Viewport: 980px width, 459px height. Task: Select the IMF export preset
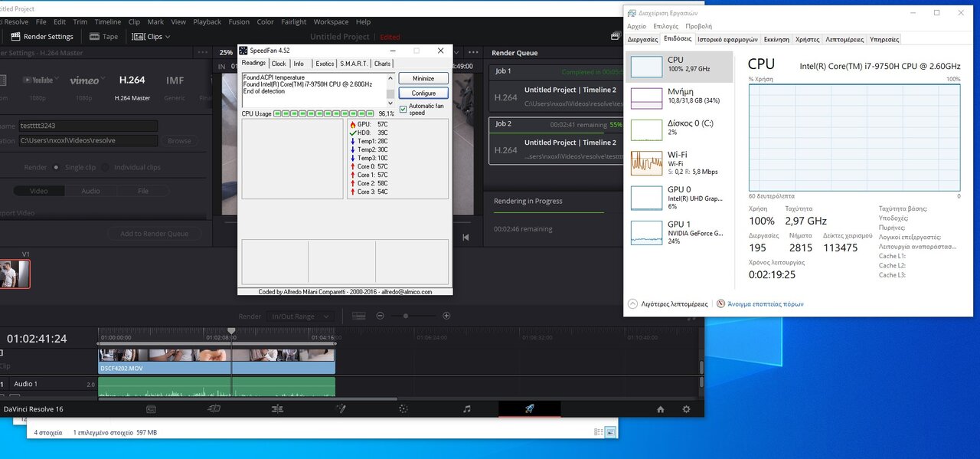175,80
